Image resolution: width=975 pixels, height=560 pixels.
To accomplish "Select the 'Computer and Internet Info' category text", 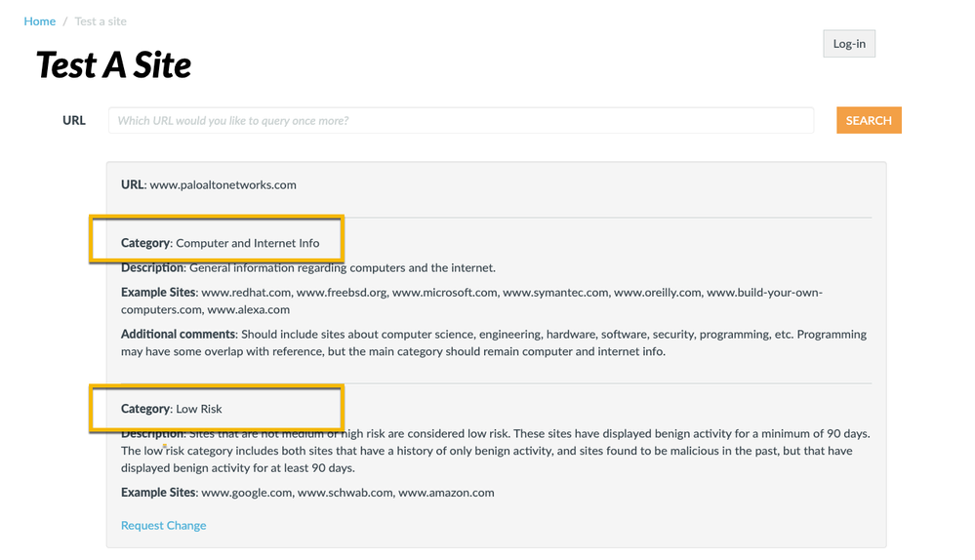I will [x=247, y=243].
